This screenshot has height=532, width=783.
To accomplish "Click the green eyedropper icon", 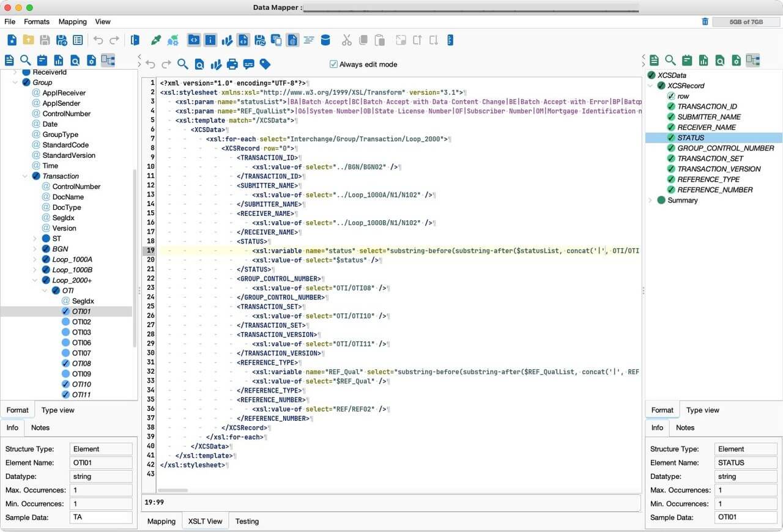I will [156, 40].
